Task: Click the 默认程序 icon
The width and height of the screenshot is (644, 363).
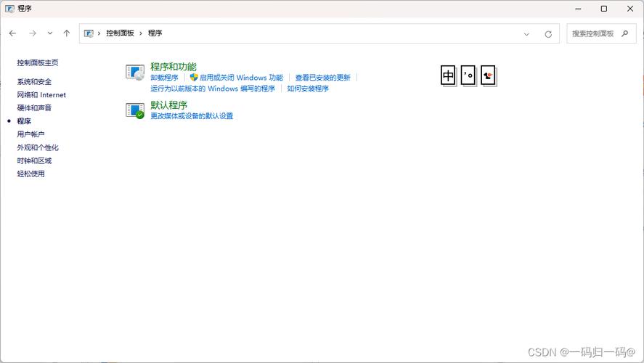Action: (135, 110)
